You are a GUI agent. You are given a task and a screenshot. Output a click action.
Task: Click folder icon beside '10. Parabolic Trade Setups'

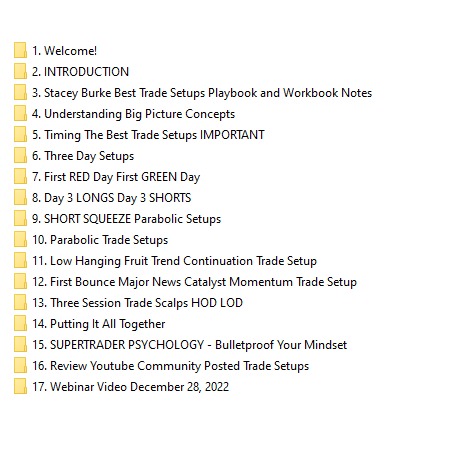pos(20,239)
